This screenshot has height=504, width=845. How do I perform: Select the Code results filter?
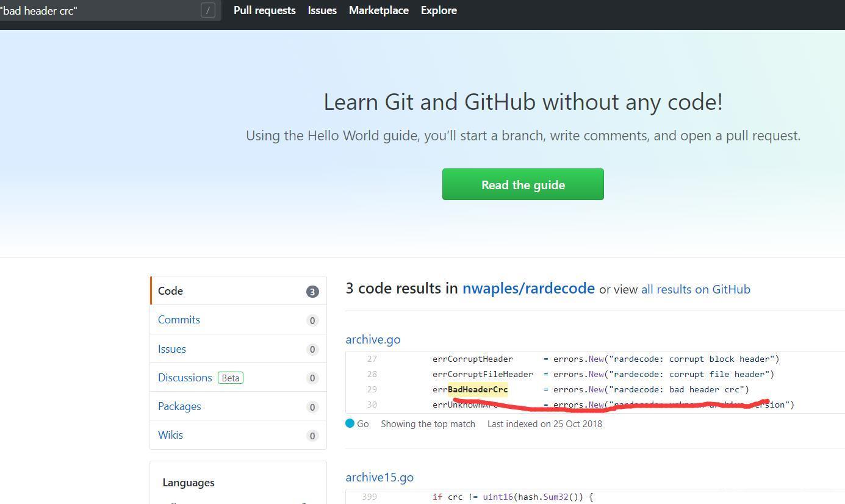170,291
